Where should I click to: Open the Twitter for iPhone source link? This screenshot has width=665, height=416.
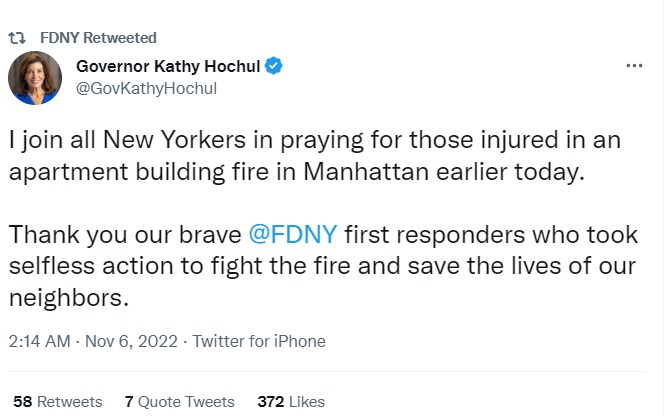tap(259, 341)
